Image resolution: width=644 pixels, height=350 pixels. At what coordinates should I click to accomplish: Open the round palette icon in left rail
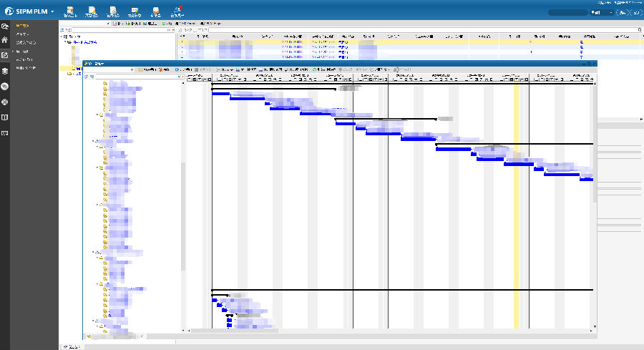(5, 102)
